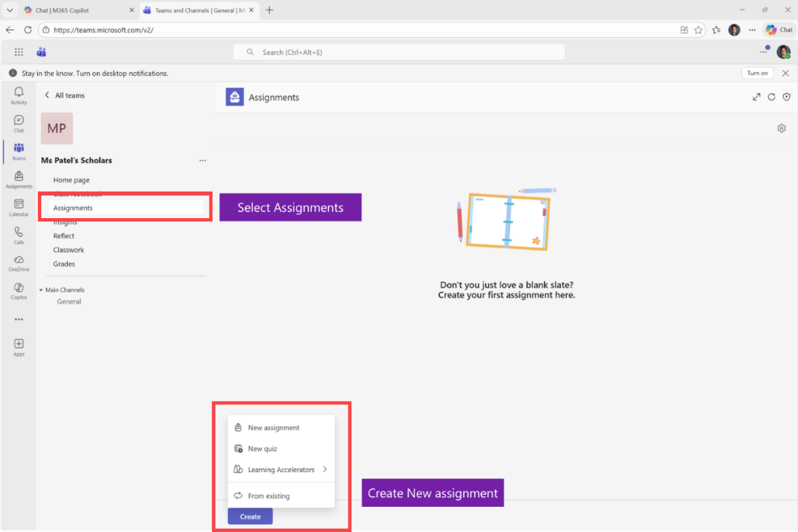Click the Teams logo in header
Screen dimensions: 798x532
(x=41, y=52)
